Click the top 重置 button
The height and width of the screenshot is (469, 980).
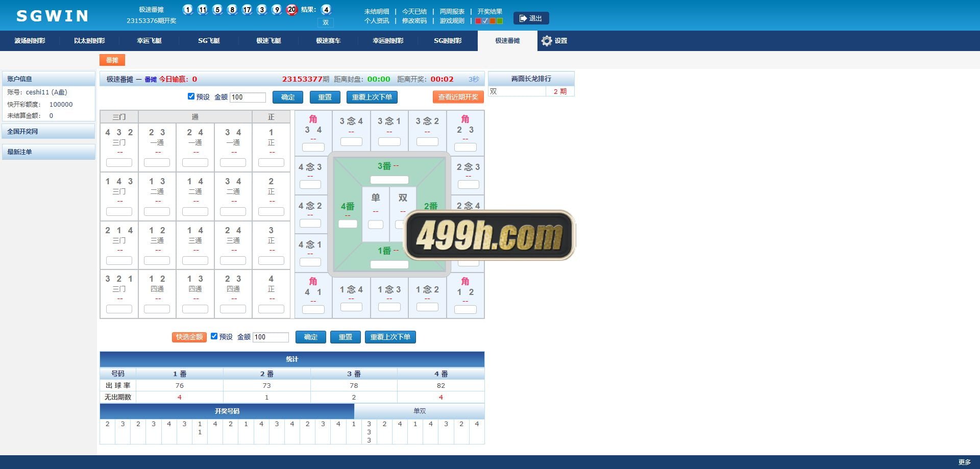[325, 97]
